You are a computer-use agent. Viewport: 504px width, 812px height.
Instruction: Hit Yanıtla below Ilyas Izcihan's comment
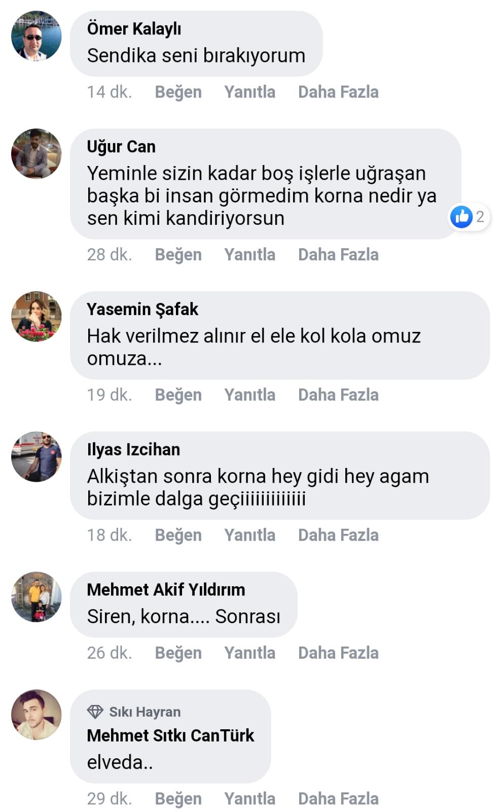249,535
